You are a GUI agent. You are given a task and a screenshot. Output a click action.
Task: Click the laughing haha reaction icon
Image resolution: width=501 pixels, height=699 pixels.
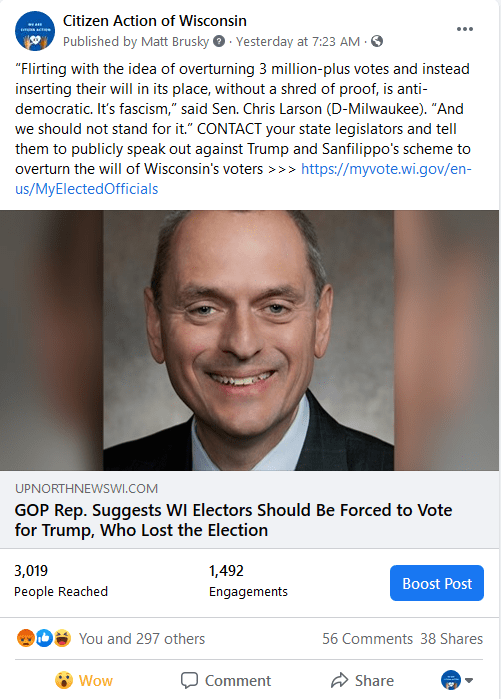pos(62,638)
